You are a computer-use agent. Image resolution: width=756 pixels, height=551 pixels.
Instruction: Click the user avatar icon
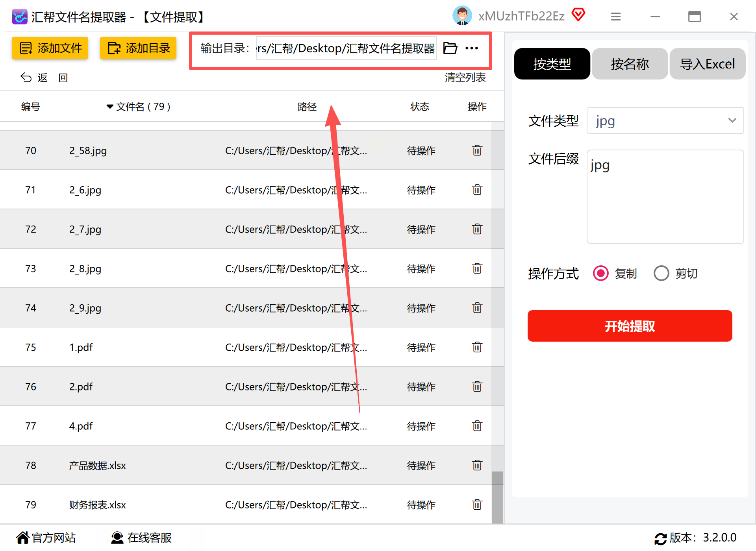[x=462, y=16]
